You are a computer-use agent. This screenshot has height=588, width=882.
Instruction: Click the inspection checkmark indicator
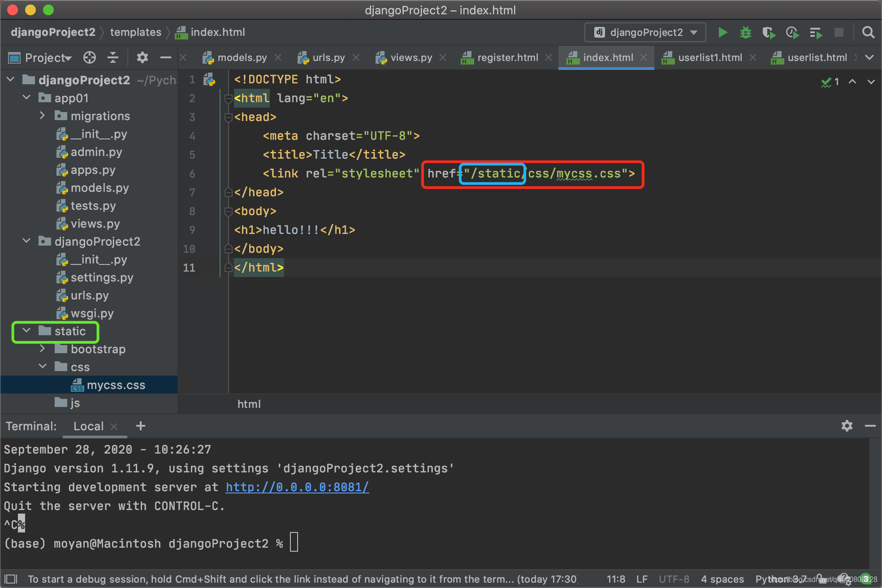click(x=830, y=82)
